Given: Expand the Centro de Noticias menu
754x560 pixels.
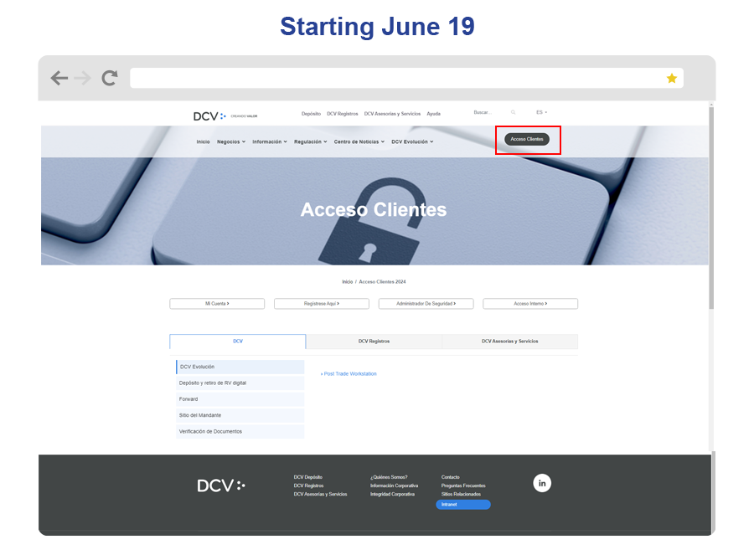Looking at the screenshot, I should (x=359, y=141).
